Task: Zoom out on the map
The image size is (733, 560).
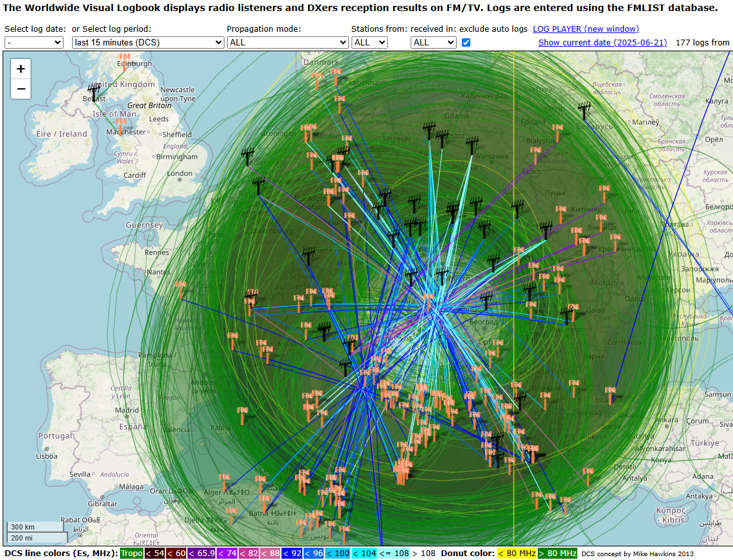Action: (21, 89)
